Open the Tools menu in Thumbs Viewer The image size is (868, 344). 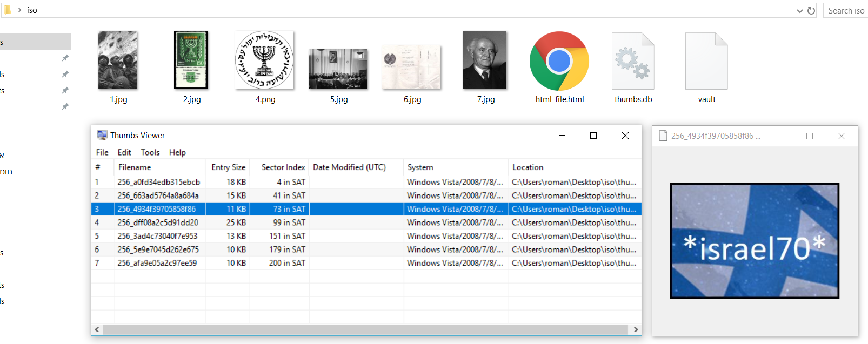coord(150,152)
